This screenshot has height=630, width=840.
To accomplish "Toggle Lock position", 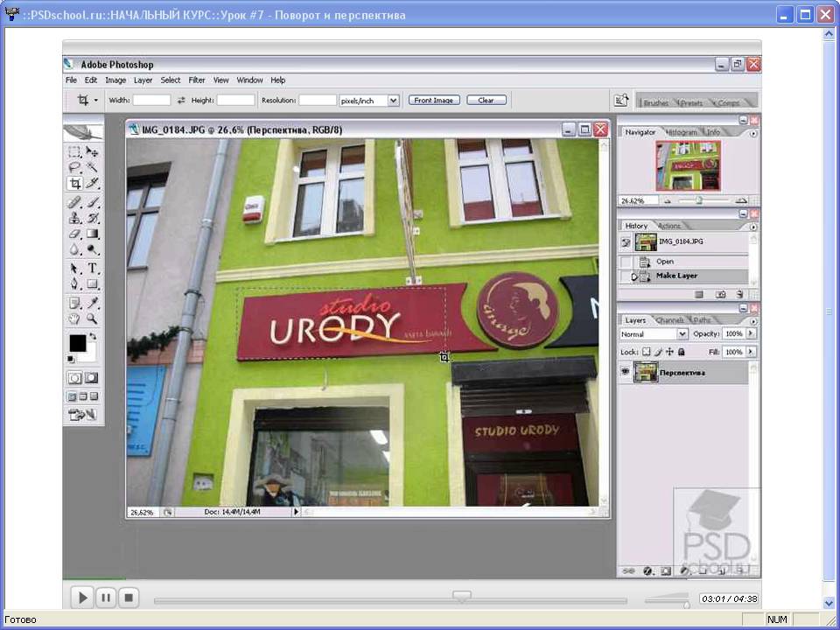I will coord(669,352).
